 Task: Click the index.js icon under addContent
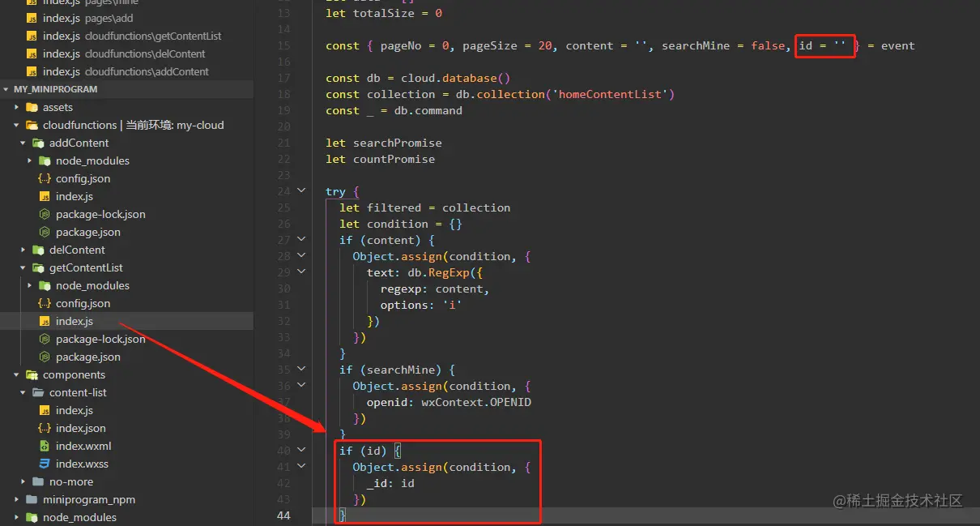click(x=45, y=196)
